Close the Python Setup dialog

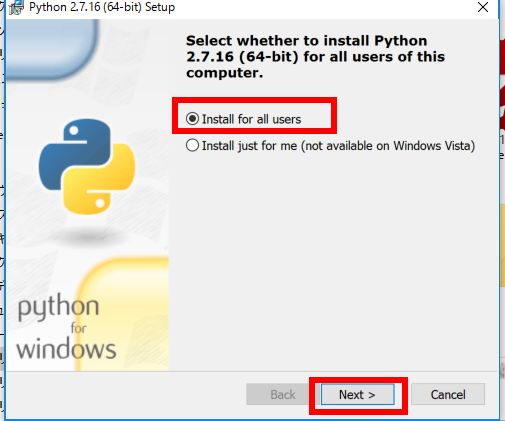483,7
